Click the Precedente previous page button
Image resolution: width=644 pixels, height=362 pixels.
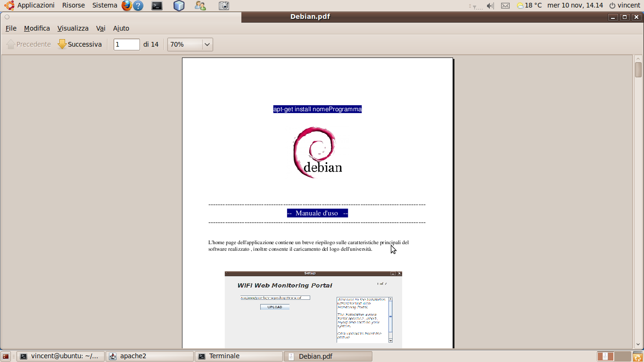(x=29, y=44)
